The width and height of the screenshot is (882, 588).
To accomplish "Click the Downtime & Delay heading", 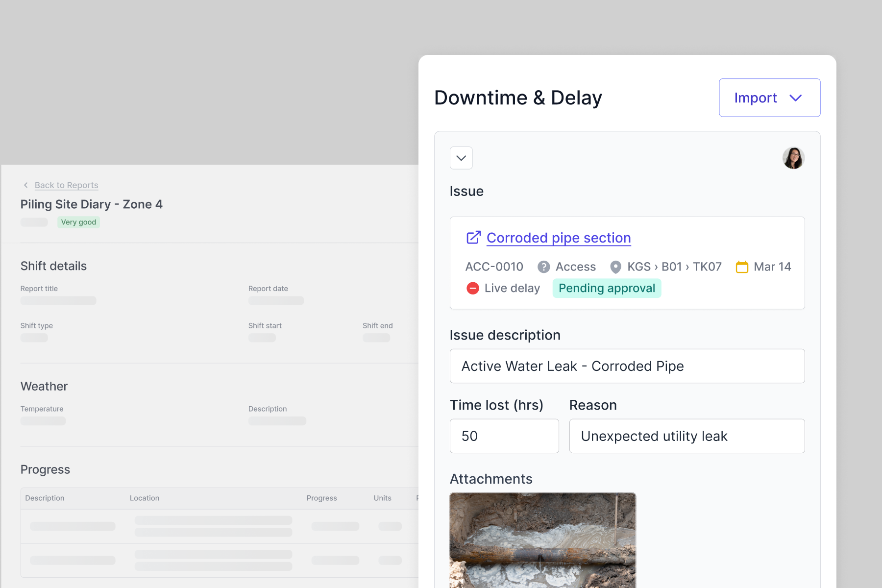I will coord(518,98).
